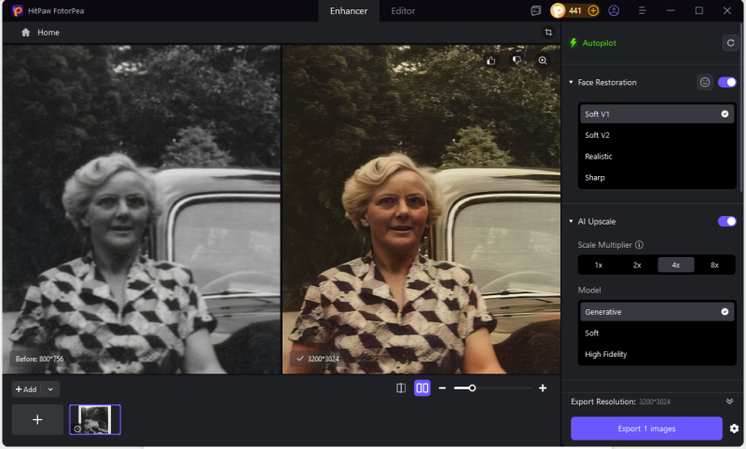Click the Before: 800*756 label
Image resolution: width=746 pixels, height=449 pixels.
pos(39,359)
